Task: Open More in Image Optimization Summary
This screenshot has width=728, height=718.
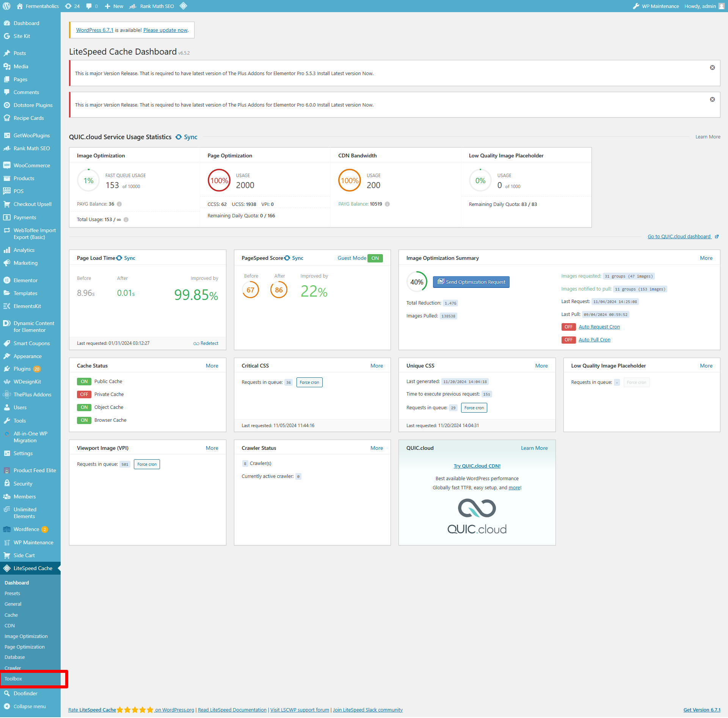Action: coord(706,258)
